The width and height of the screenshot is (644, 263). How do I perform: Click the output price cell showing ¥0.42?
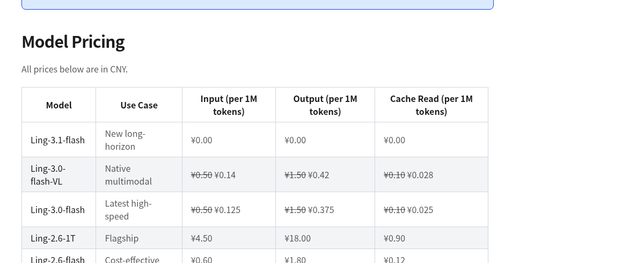(325, 175)
